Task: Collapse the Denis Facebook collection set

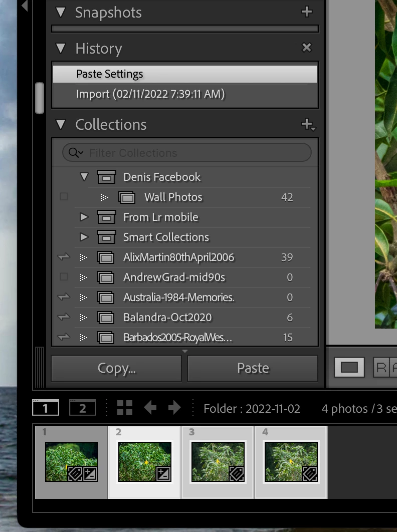Action: coord(84,177)
